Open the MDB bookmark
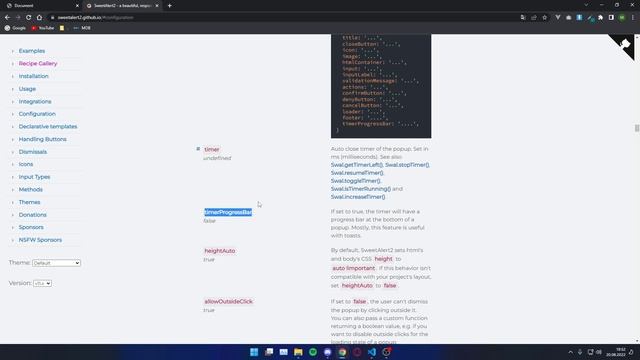Screen dimensions: 640x360 82,28
